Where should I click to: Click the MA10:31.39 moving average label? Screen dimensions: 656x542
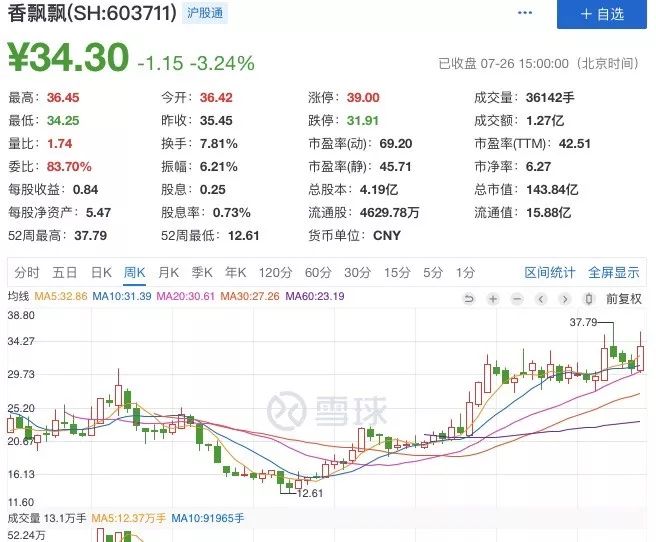[122, 297]
